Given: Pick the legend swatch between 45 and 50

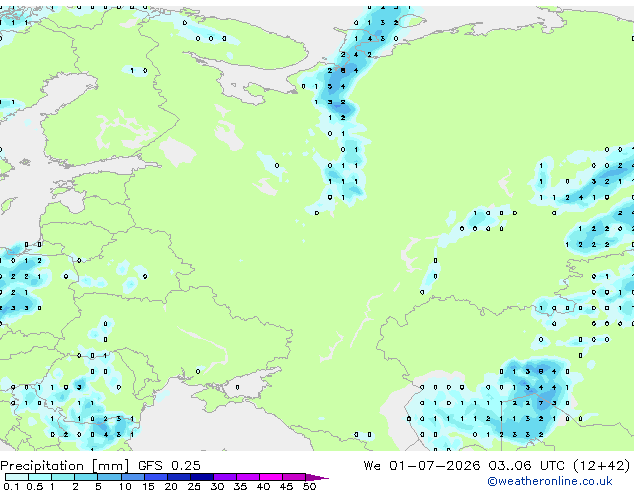Looking at the screenshot, I should pyautogui.click(x=294, y=477).
